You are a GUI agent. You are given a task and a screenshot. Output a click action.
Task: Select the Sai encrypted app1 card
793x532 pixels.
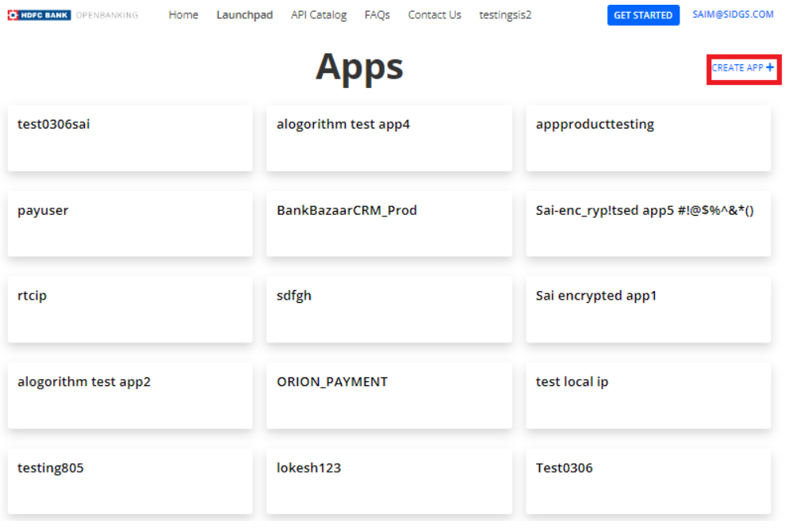click(x=648, y=309)
